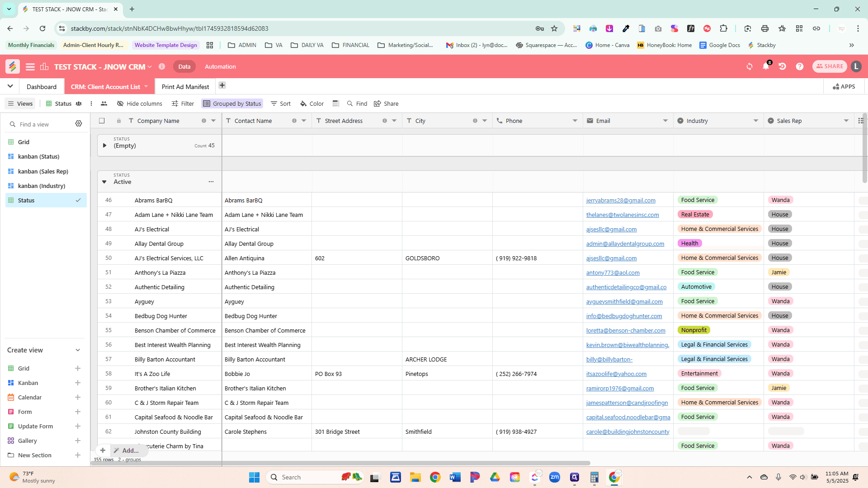Screen dimensions: 868x488
Task: Open Phone column dropdown arrow
Action: tap(575, 121)
